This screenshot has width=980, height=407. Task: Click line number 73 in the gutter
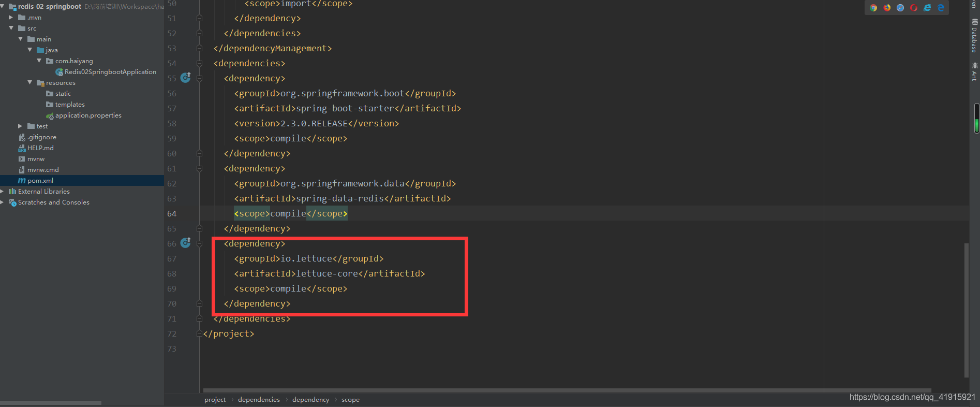pos(172,348)
